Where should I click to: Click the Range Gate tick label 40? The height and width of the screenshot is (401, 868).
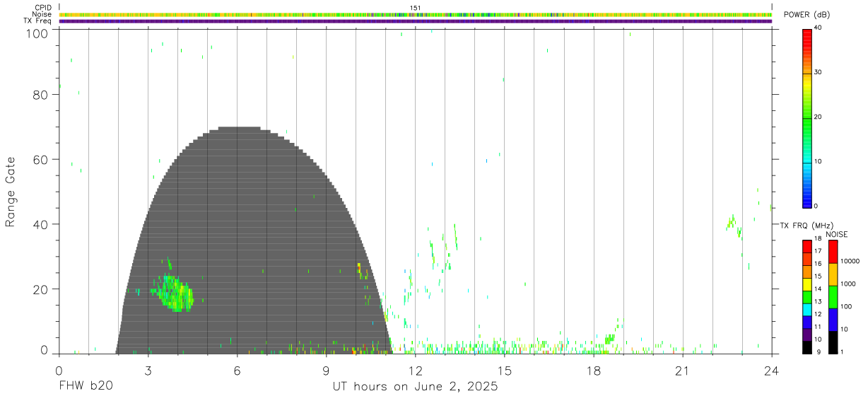click(x=40, y=224)
